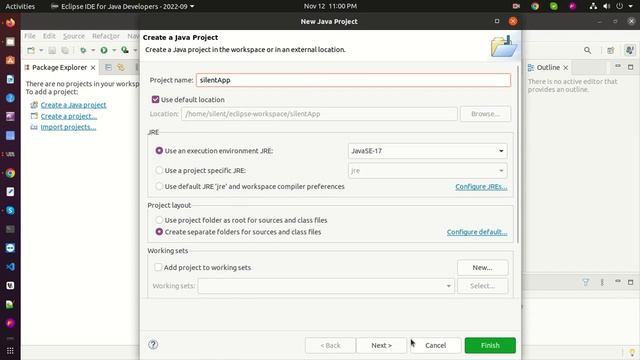
Task: Uncheck Use default location checkbox
Action: [155, 99]
